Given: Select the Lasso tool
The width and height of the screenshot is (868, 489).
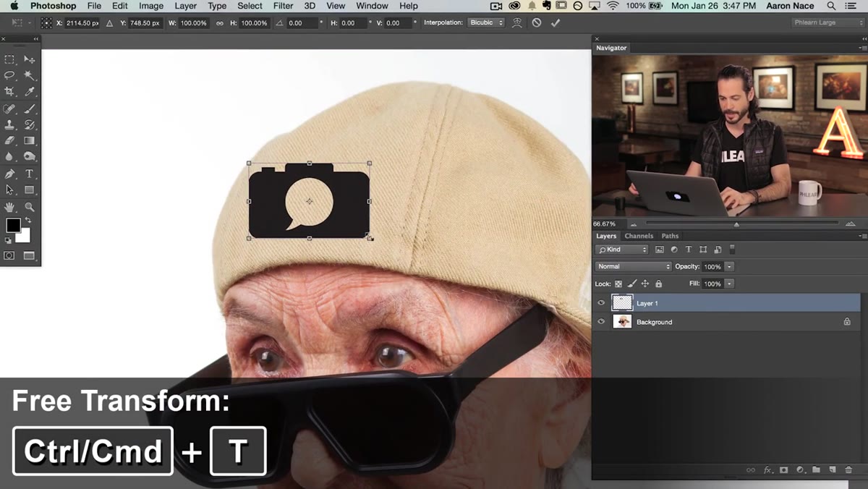Looking at the screenshot, I should click(9, 75).
